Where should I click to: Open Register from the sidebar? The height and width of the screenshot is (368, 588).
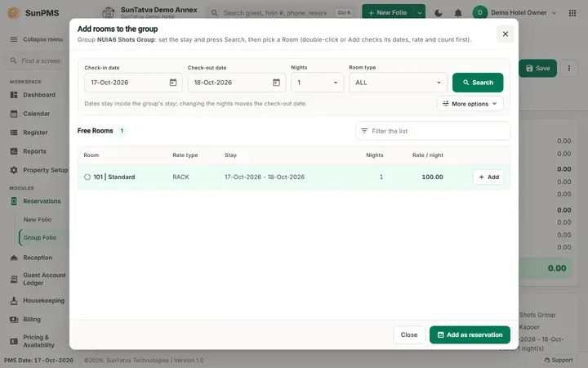35,132
